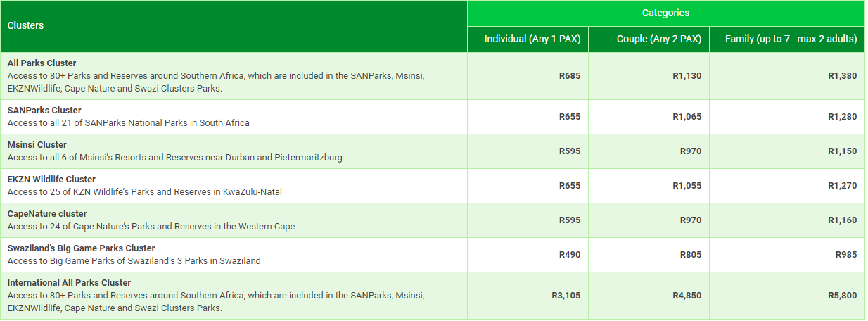Viewport: 868px width, 321px height.
Task: Select the R3,105 International individual price
Action: pos(566,296)
